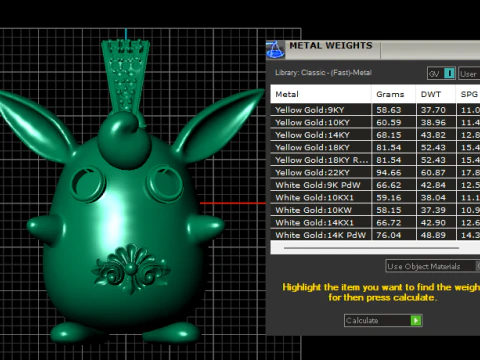480x360 pixels.
Task: Select the White Gold:10KW row
Action: 375,210
